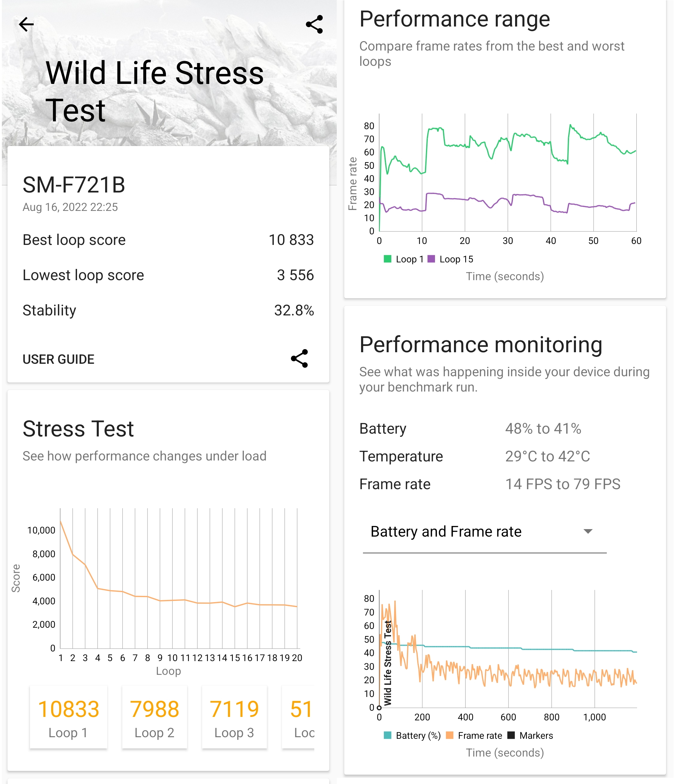Share result via icon beside User Guide
686x784 pixels.
pos(299,358)
